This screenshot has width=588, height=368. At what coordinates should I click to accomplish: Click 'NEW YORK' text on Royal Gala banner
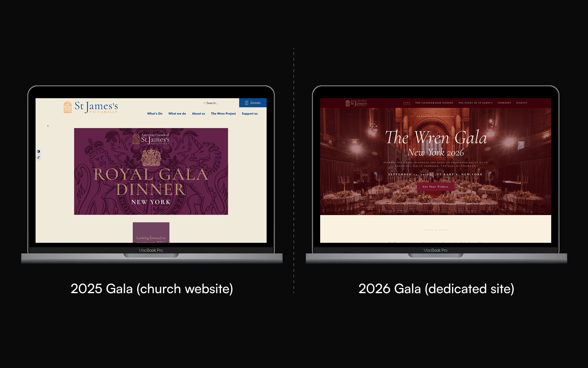point(151,202)
